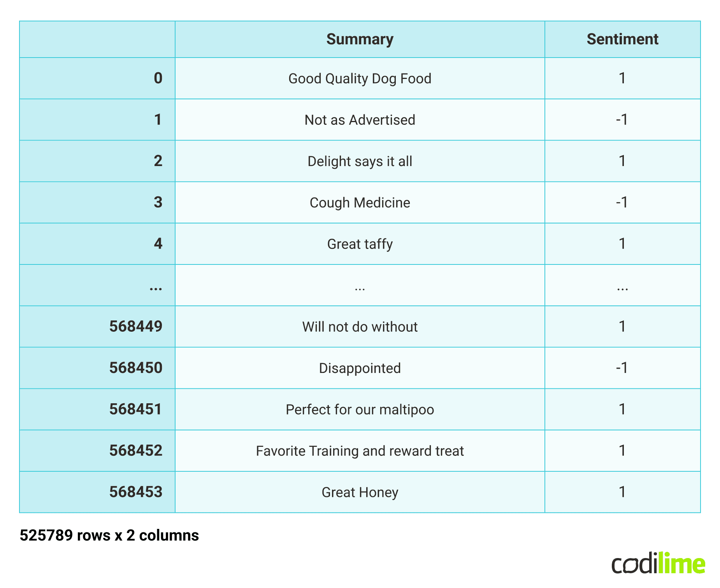Image resolution: width=720 pixels, height=588 pixels.
Task: Select the "Perfect for our maltipoo" cell
Action: 360,409
